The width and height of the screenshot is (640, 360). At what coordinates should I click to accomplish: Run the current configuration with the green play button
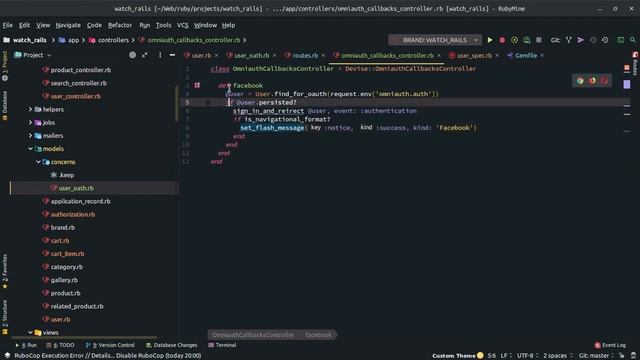pyautogui.click(x=490, y=40)
